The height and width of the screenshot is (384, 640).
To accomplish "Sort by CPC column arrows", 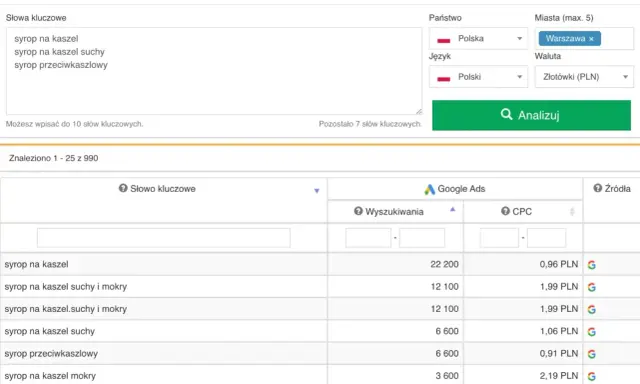I will (572, 211).
